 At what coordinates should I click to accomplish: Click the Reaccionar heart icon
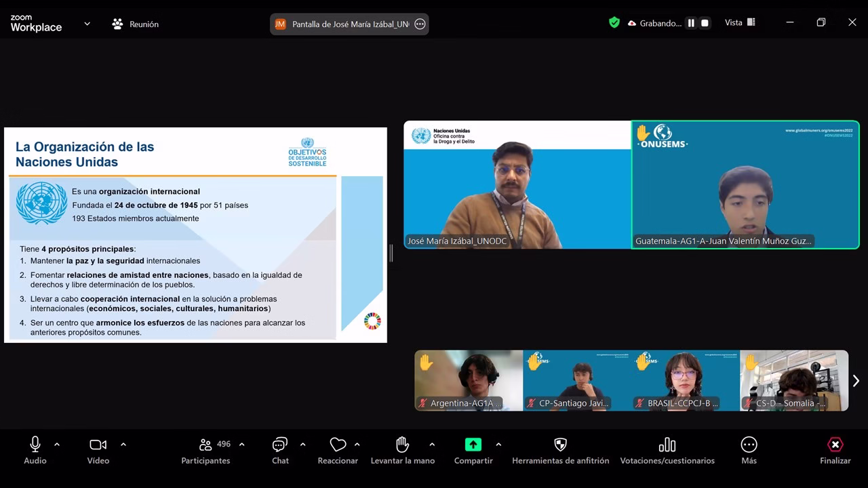(338, 445)
